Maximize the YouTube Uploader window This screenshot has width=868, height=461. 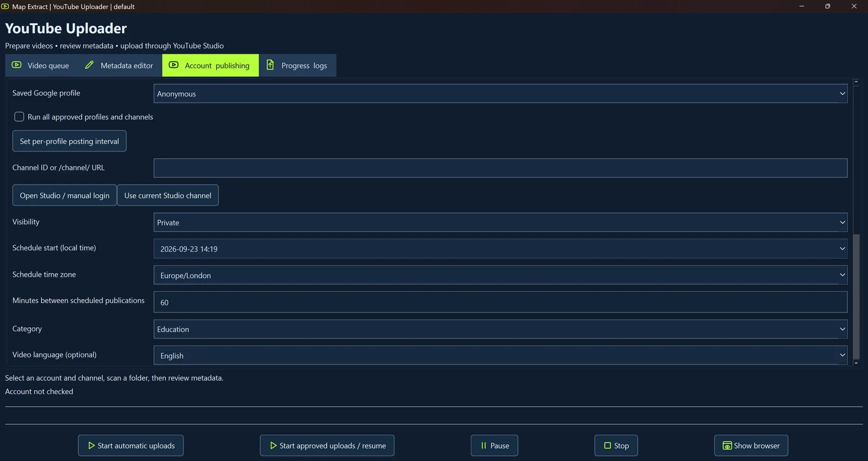827,7
